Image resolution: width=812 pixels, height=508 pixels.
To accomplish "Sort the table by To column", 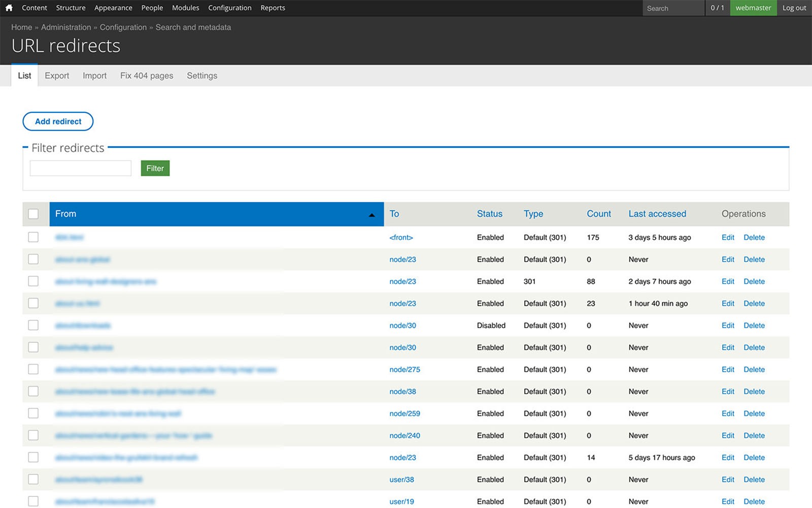I will (394, 214).
